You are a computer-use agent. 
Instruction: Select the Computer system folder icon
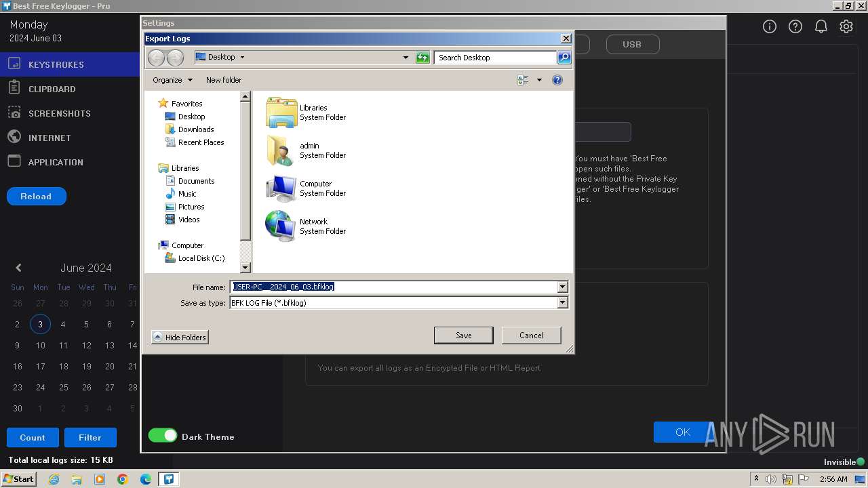pos(281,188)
